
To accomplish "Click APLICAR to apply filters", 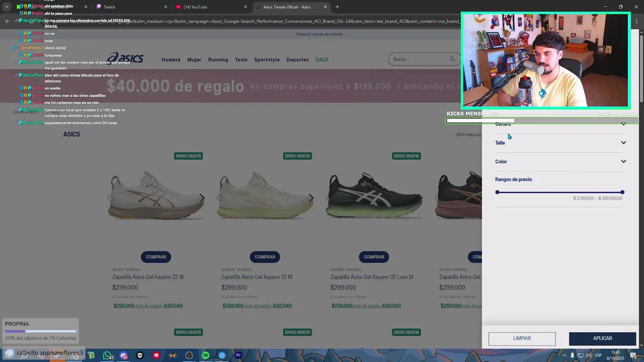I will tap(602, 338).
